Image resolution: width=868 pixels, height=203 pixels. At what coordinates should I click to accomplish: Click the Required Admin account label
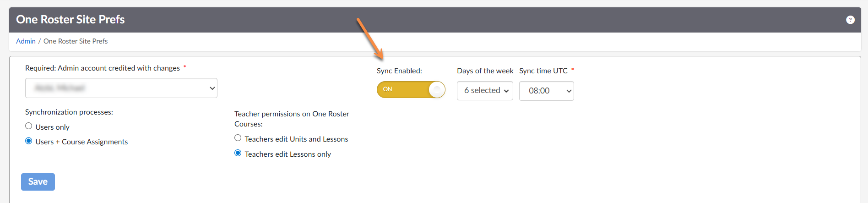click(x=103, y=68)
